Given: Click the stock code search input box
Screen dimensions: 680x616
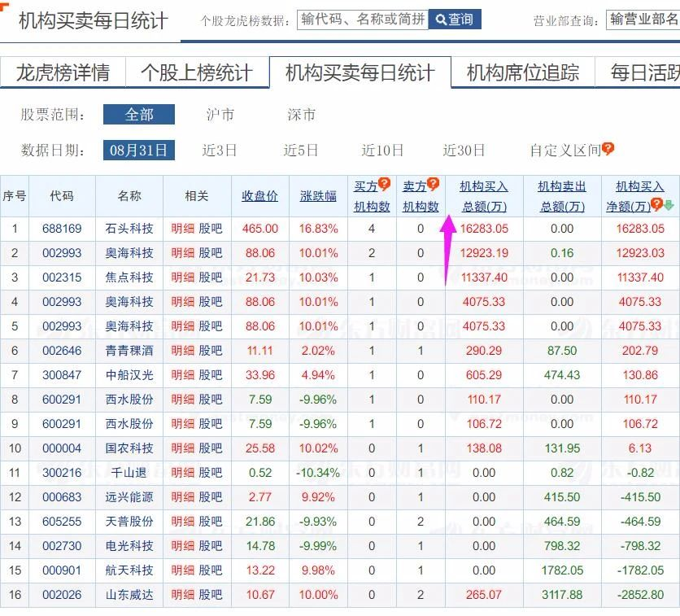Looking at the screenshot, I should pyautogui.click(x=364, y=19).
